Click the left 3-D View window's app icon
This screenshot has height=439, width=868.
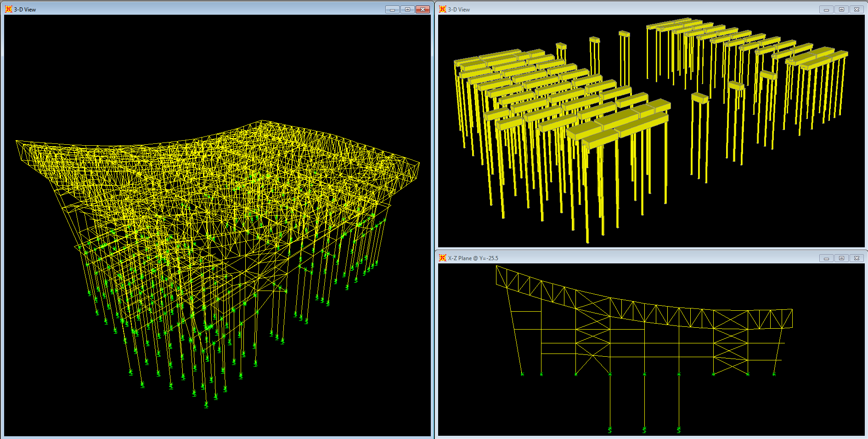(8, 9)
